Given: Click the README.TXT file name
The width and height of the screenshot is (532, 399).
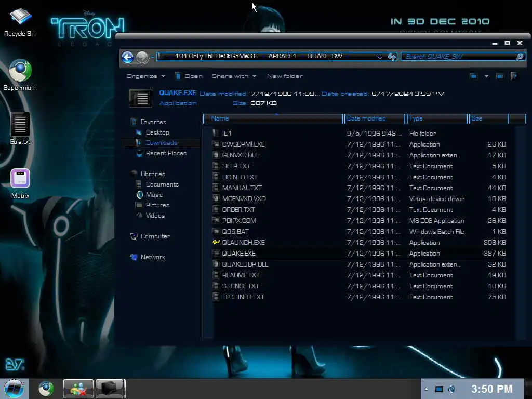Looking at the screenshot, I should (241, 275).
